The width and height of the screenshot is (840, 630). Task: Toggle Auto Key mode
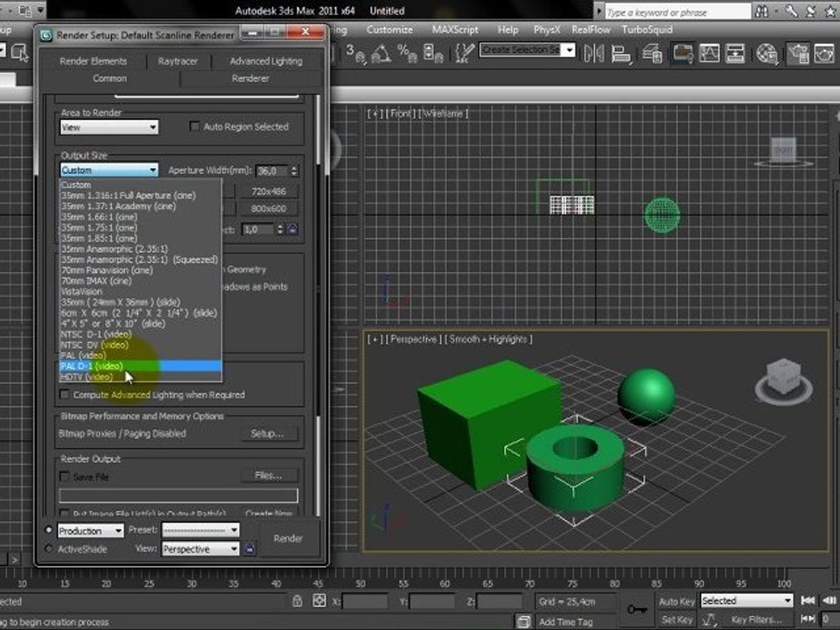pyautogui.click(x=676, y=601)
